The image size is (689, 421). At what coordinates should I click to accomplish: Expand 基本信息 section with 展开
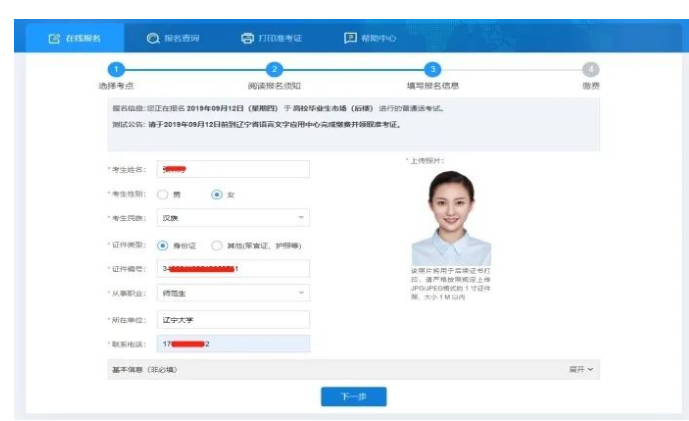point(581,370)
